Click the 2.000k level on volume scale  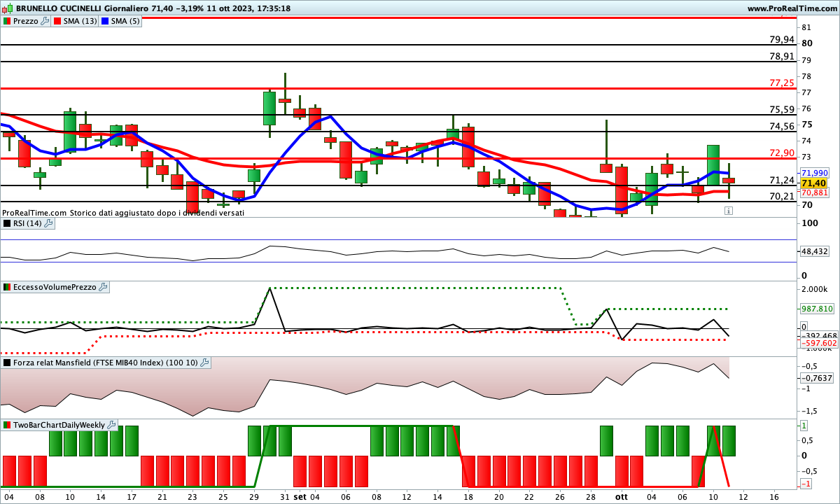click(815, 289)
